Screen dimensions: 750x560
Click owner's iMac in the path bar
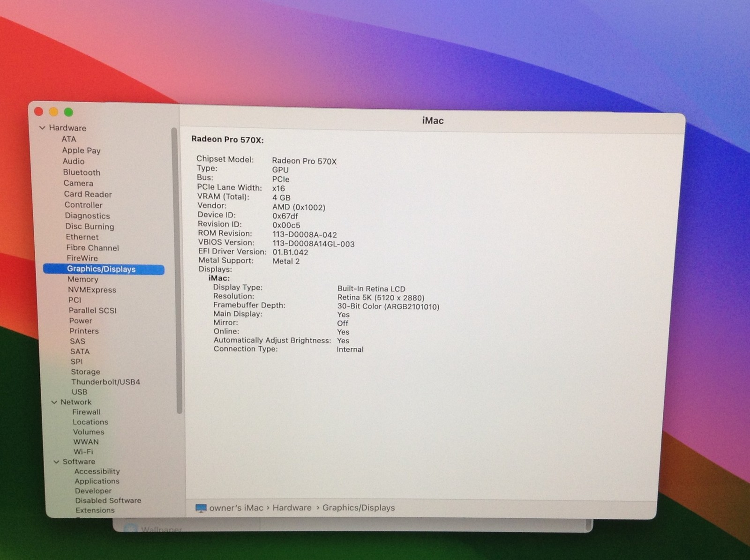pyautogui.click(x=236, y=508)
